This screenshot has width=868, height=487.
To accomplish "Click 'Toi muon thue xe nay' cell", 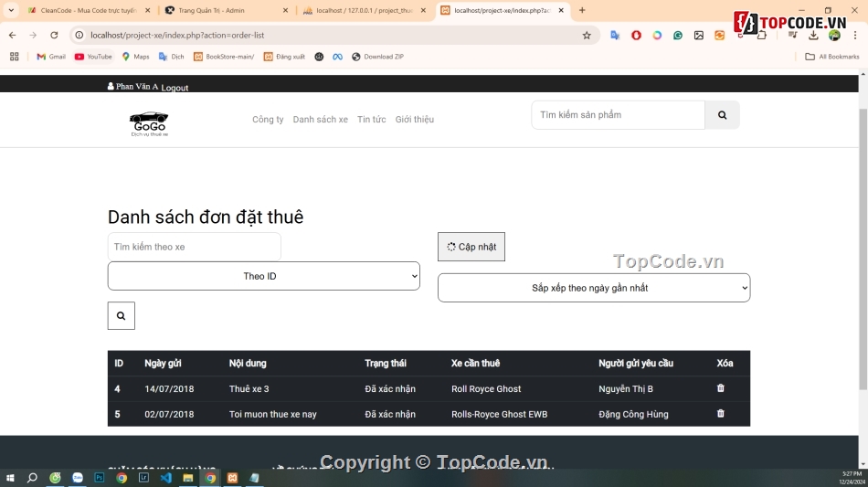I will click(x=273, y=414).
